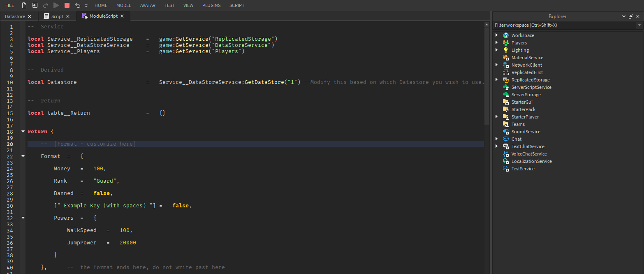Switch to the Script document tab

(x=57, y=16)
